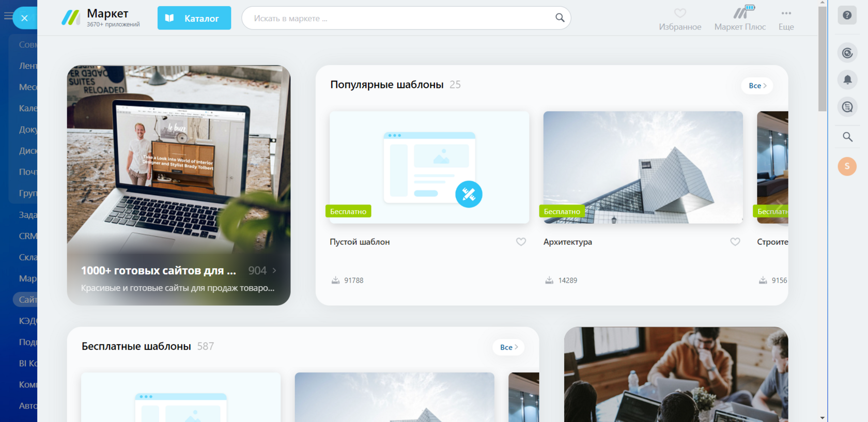Image resolution: width=868 pixels, height=422 pixels.
Task: Click download icon next to 14289
Action: pos(549,280)
